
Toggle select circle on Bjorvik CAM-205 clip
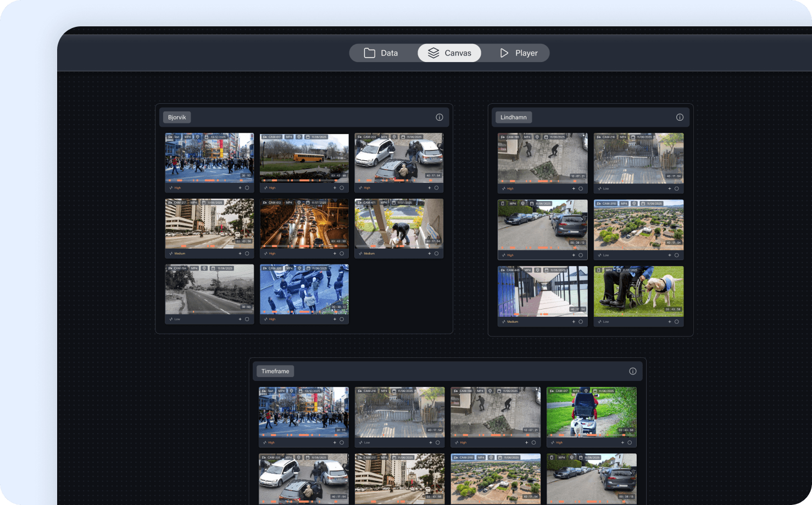(x=437, y=188)
